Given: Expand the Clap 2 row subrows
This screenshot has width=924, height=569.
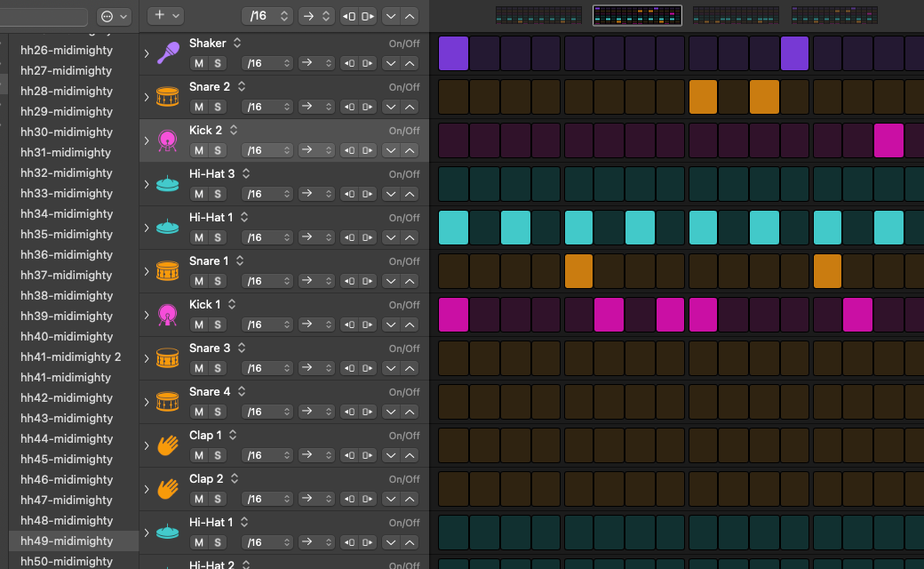Looking at the screenshot, I should click(x=147, y=489).
